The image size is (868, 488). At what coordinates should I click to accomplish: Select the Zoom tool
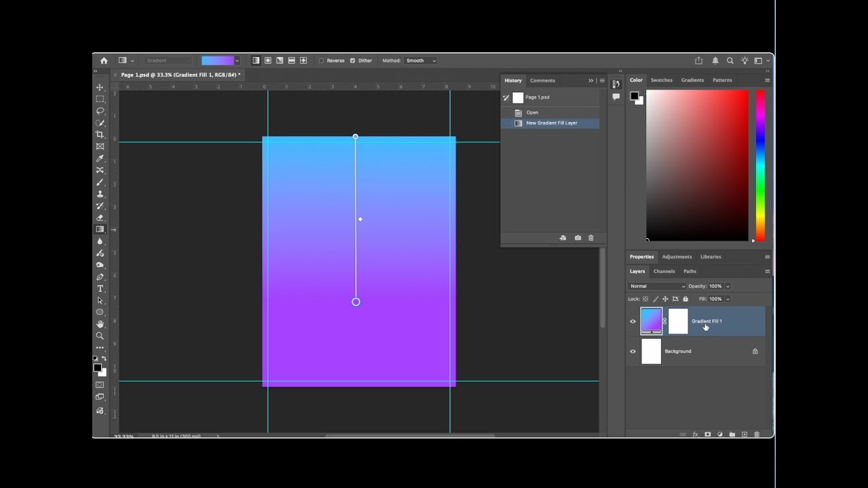100,335
